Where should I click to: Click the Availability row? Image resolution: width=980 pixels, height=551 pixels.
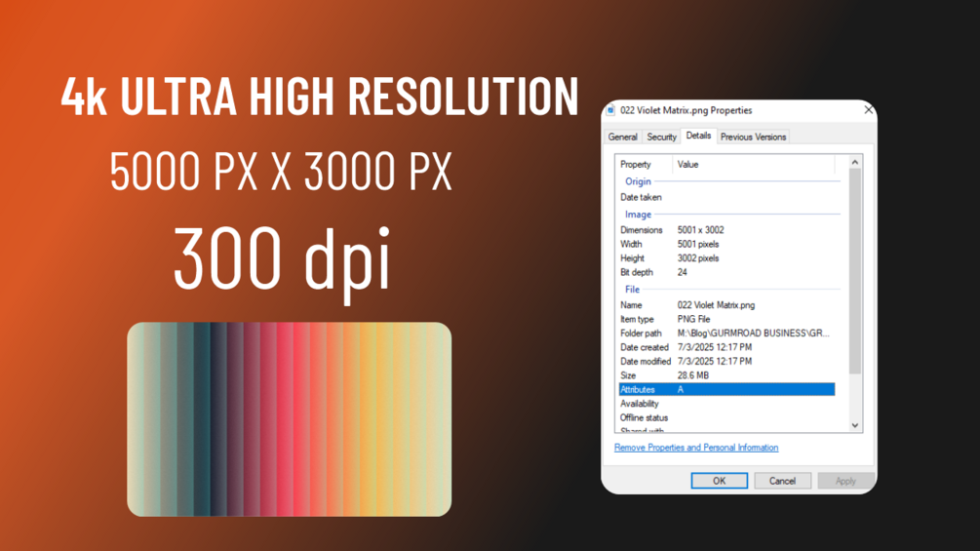726,404
